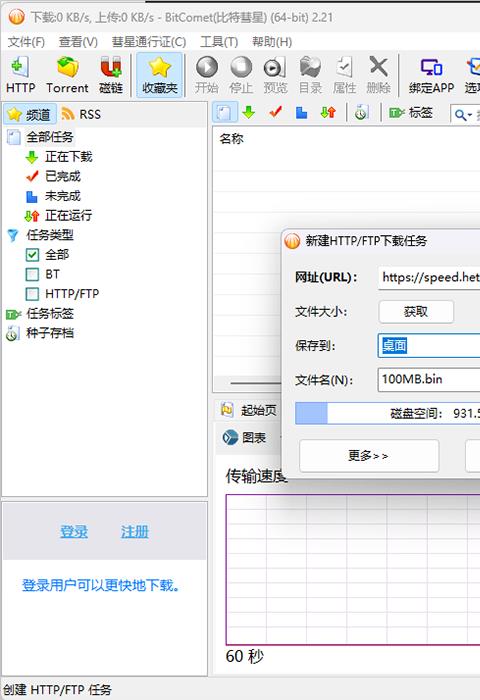Click the Tags (标签) toolbar button
The width and height of the screenshot is (480, 700).
pos(411,112)
